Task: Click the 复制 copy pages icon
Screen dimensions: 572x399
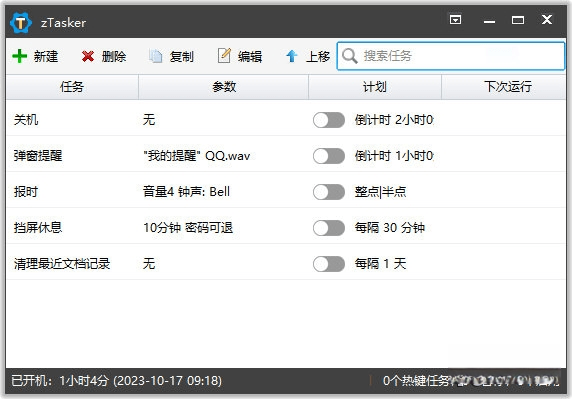Action: click(x=155, y=56)
